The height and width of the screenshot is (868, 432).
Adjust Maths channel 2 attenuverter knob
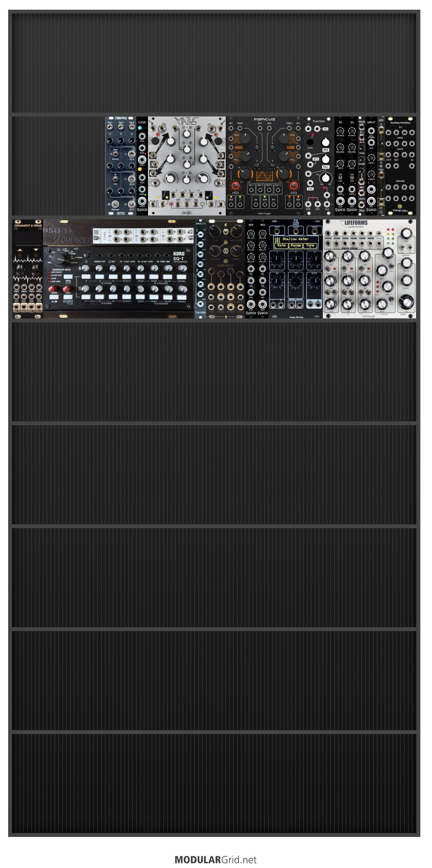click(x=187, y=150)
